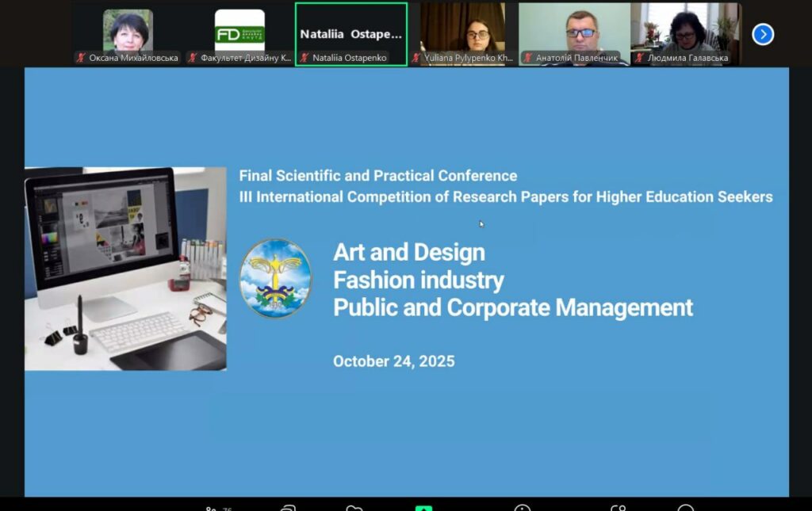Click the conference emblem logo on slide
The height and width of the screenshot is (511, 812).
coord(276,278)
